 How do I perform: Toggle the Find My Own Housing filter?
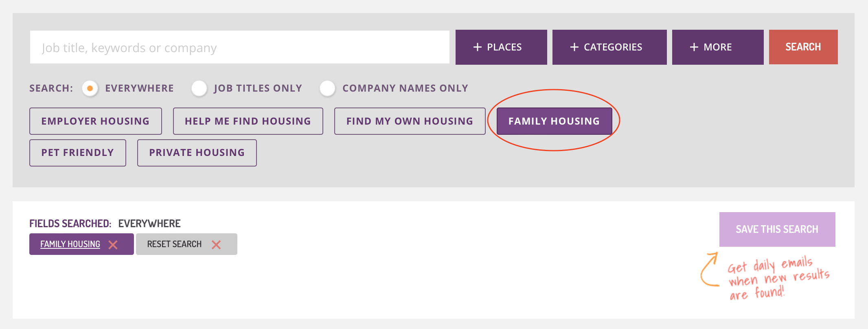point(410,121)
